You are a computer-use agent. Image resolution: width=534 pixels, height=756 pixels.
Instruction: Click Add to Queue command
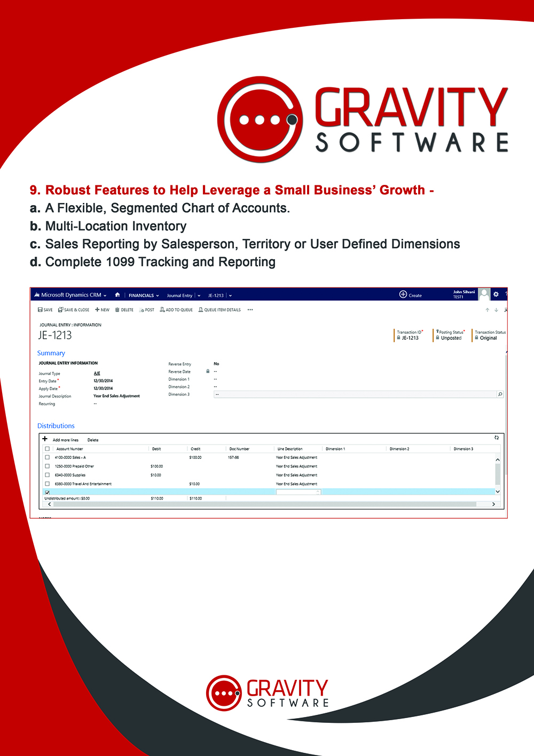point(176,310)
